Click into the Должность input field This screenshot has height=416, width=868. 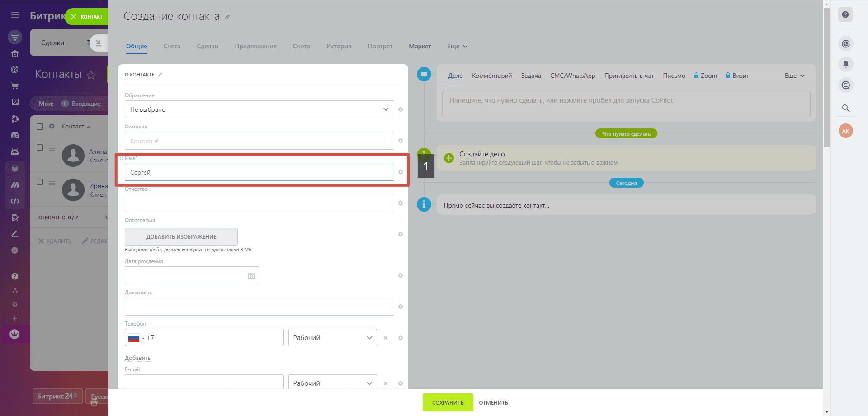pyautogui.click(x=259, y=307)
